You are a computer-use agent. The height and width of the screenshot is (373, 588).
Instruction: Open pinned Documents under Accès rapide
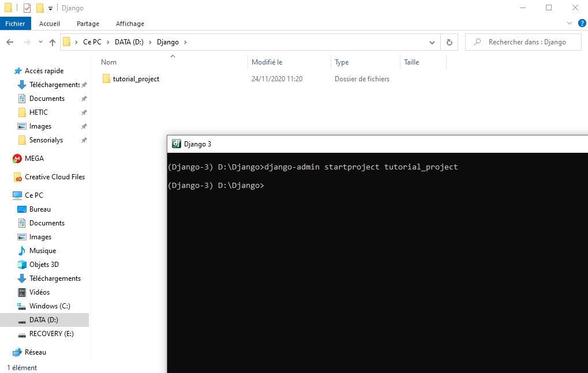coord(47,99)
